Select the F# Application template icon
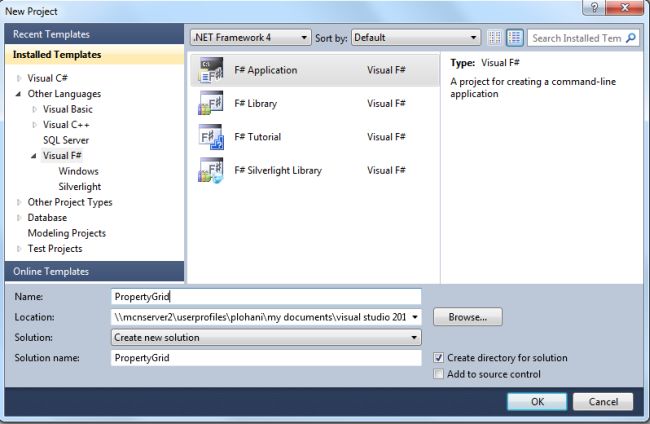Viewport: 650px width, 424px height. pos(211,70)
